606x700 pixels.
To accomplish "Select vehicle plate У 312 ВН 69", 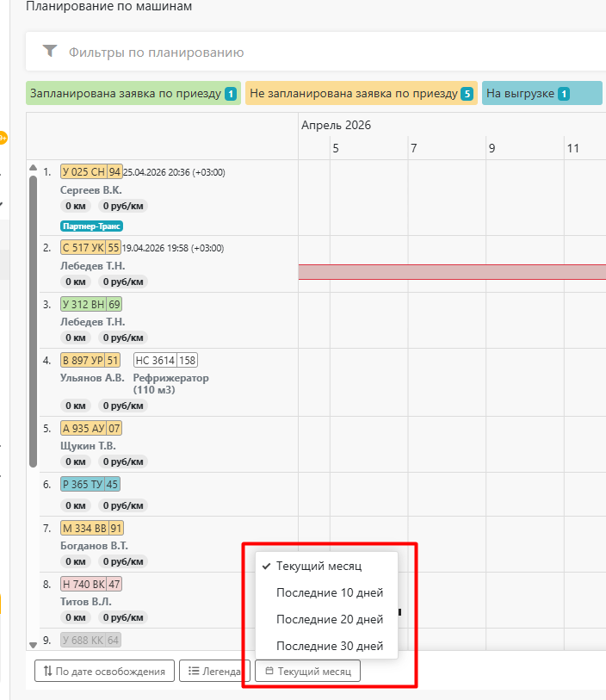I will coord(91,305).
